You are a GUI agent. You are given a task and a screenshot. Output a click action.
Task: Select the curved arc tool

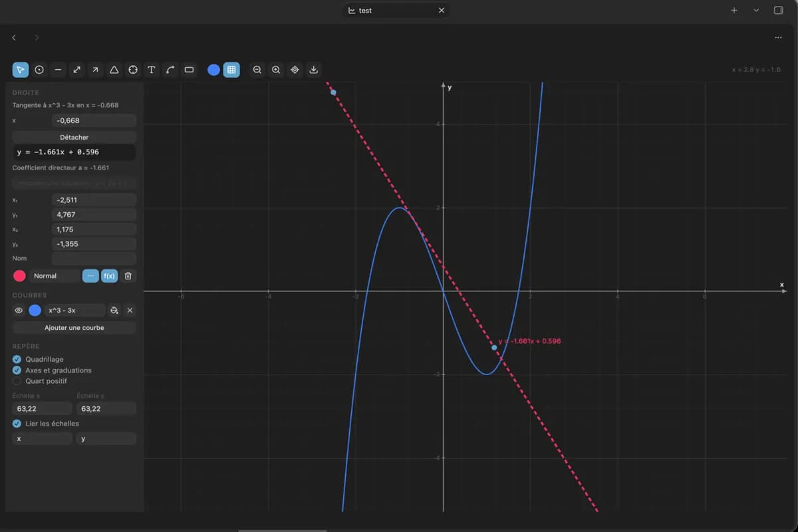coord(170,69)
